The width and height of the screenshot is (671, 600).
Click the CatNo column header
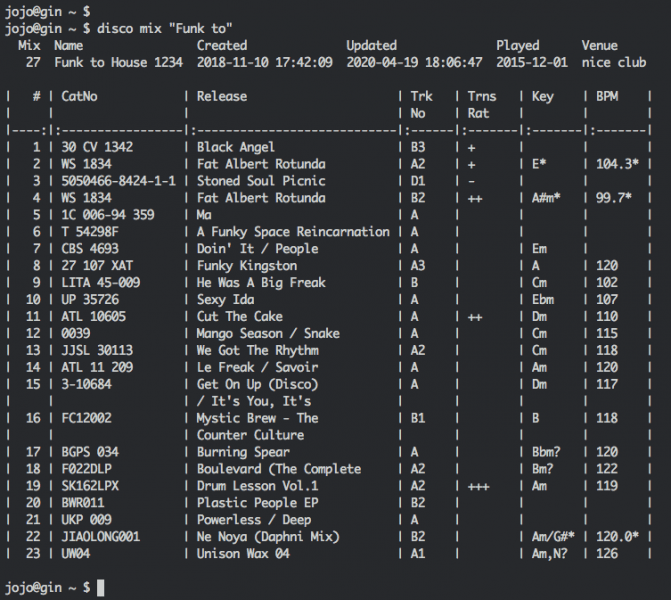pos(79,96)
